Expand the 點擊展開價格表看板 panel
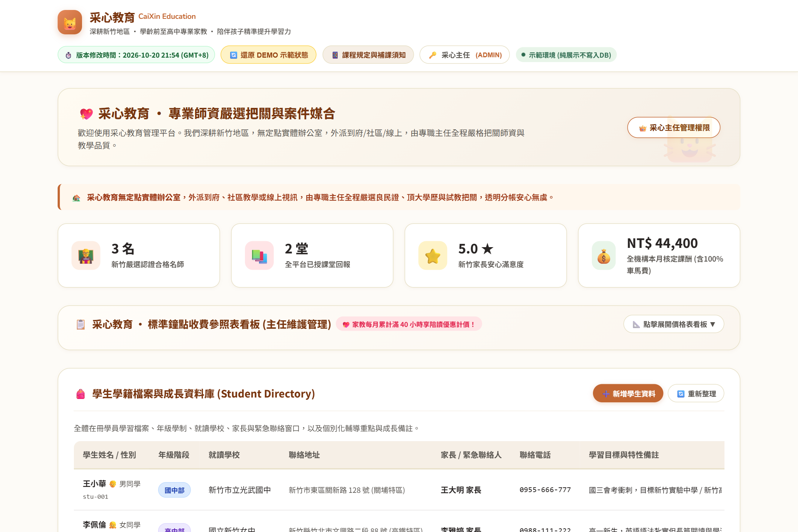The image size is (798, 532). (x=674, y=324)
